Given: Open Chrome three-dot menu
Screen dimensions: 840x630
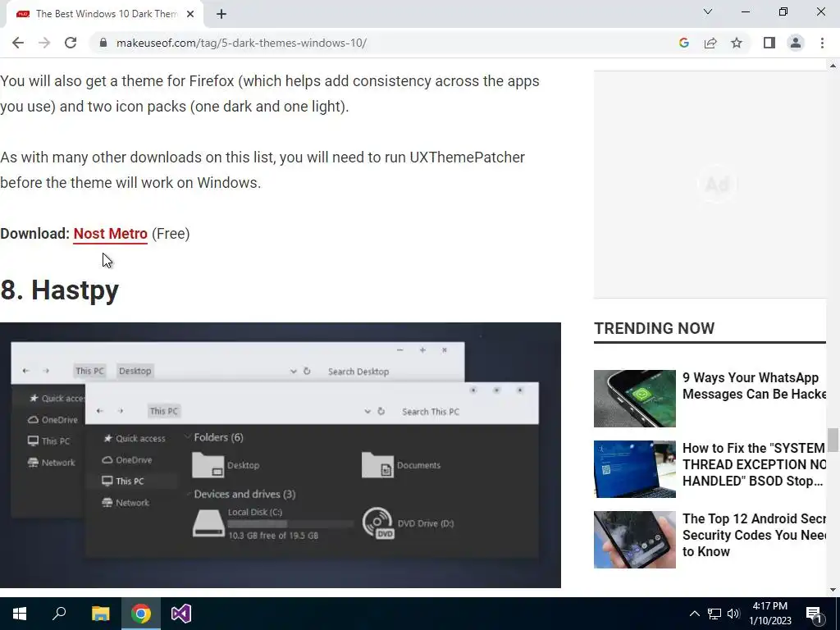Looking at the screenshot, I should pyautogui.click(x=822, y=43).
